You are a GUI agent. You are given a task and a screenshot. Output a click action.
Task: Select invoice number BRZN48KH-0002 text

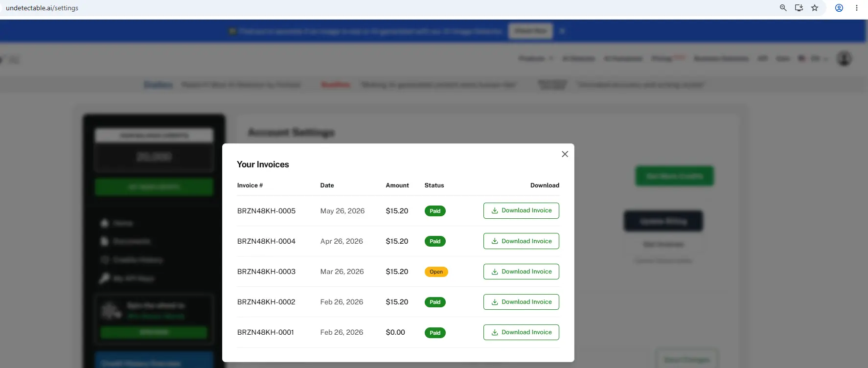(266, 302)
